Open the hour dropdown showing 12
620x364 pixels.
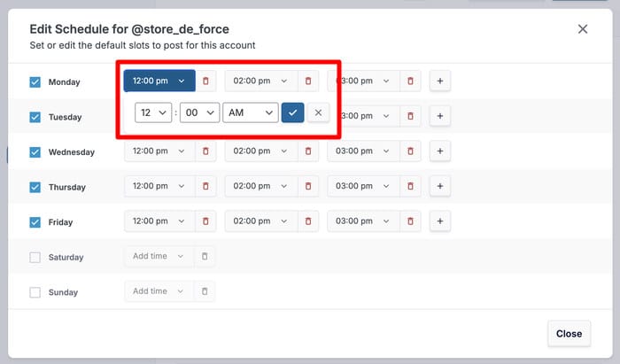tap(153, 112)
